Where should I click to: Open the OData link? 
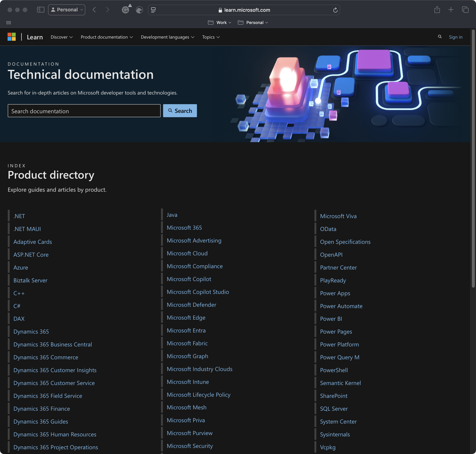(x=328, y=229)
